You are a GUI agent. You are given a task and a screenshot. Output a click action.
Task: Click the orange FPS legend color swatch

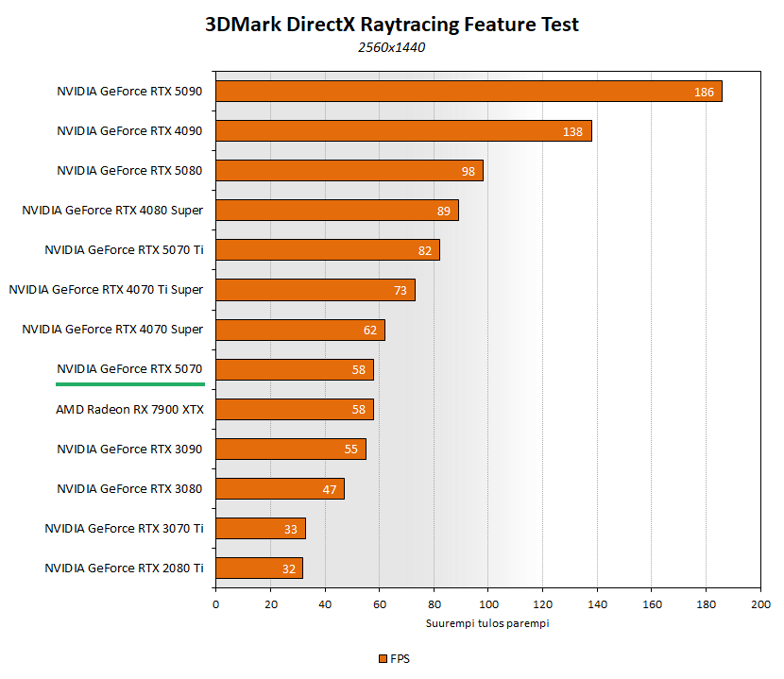pyautogui.click(x=383, y=659)
